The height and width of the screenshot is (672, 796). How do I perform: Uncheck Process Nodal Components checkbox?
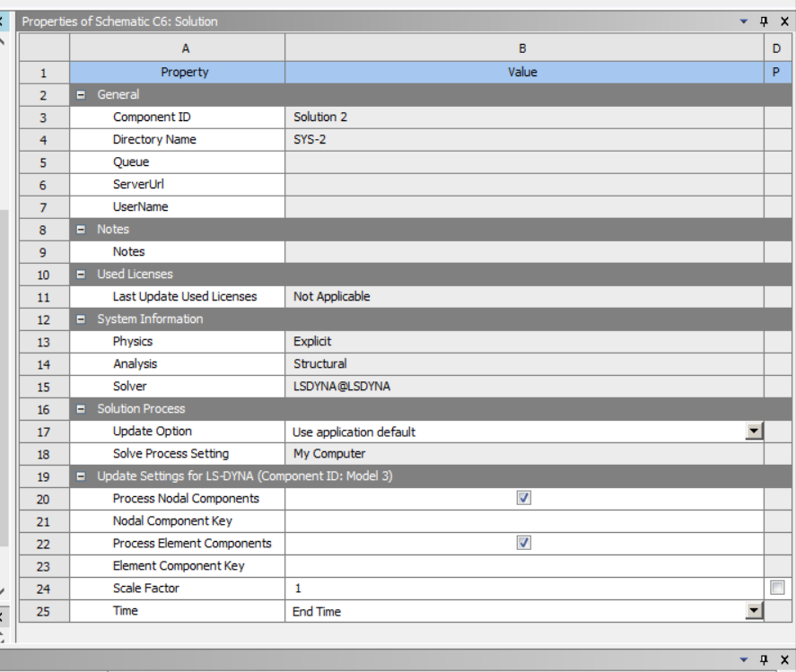pyautogui.click(x=524, y=498)
